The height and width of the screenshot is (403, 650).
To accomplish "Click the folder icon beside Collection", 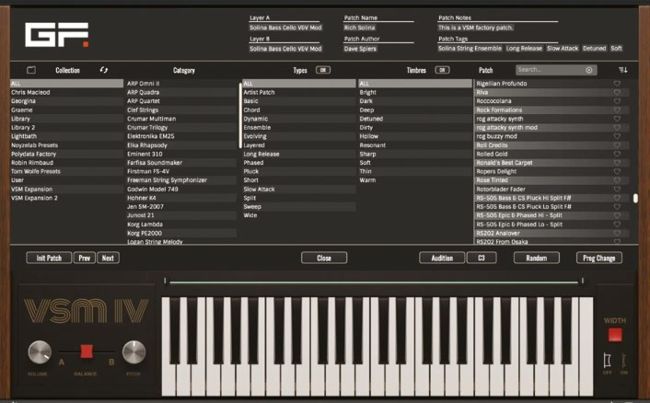I will pyautogui.click(x=31, y=70).
